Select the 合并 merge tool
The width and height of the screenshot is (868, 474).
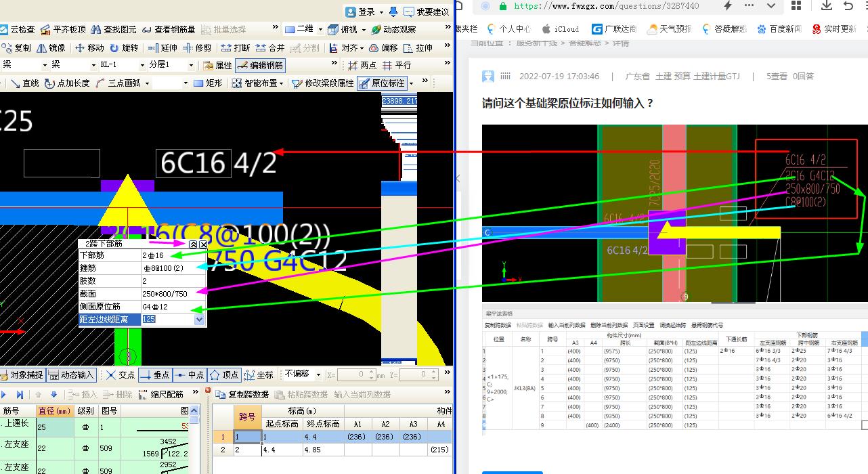pos(270,48)
